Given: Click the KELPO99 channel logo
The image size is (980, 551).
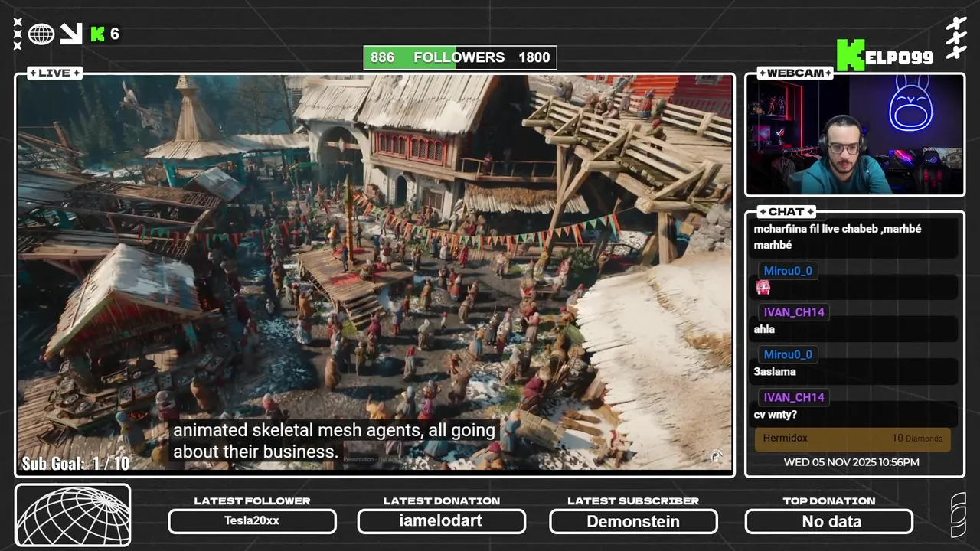Looking at the screenshot, I should click(x=884, y=56).
